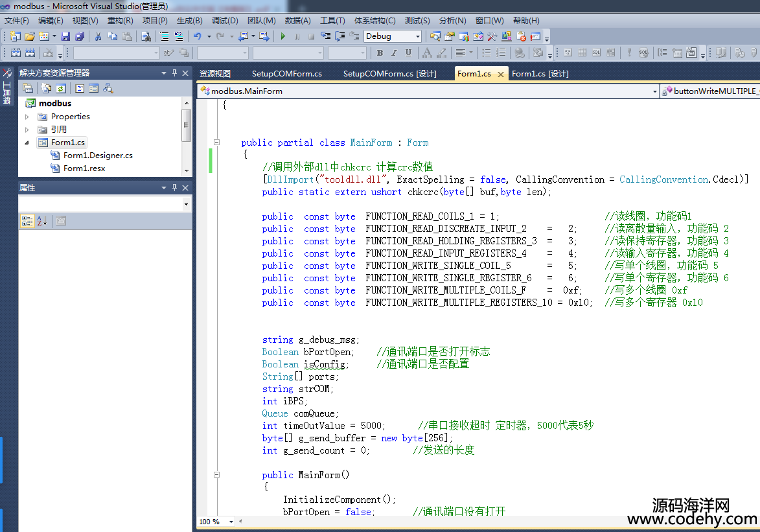The height and width of the screenshot is (532, 760).
Task: Open the 调试(D) menu
Action: [225, 21]
